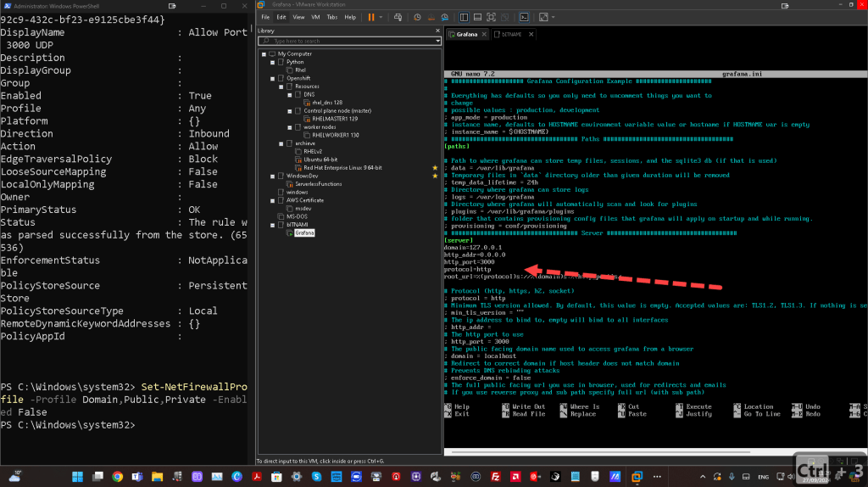The width and height of the screenshot is (868, 487).
Task: Open the Edit menu in VMware
Action: (281, 17)
